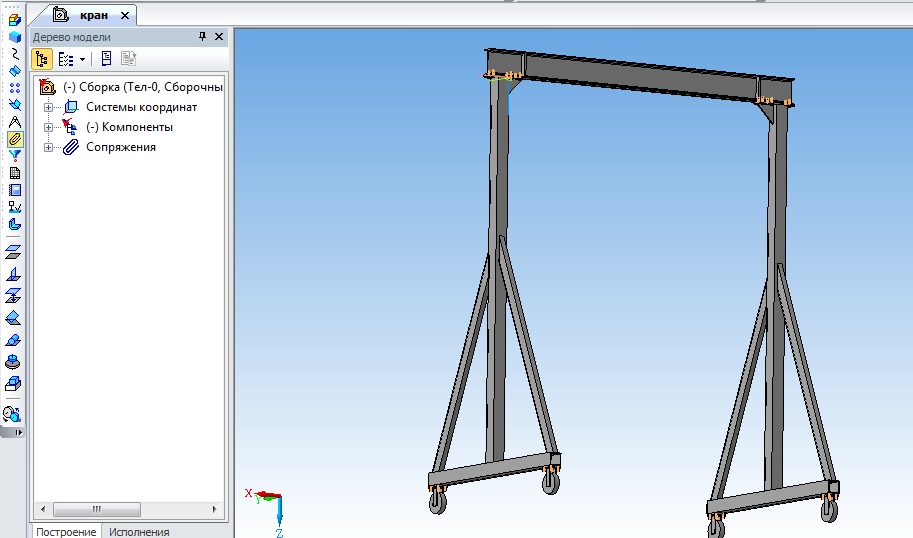Select Сопряжения tree item

pos(121,147)
